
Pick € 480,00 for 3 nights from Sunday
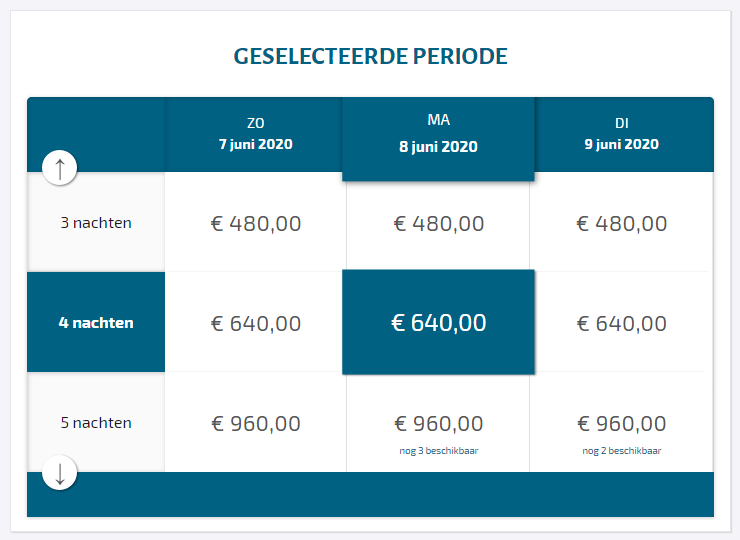point(255,222)
